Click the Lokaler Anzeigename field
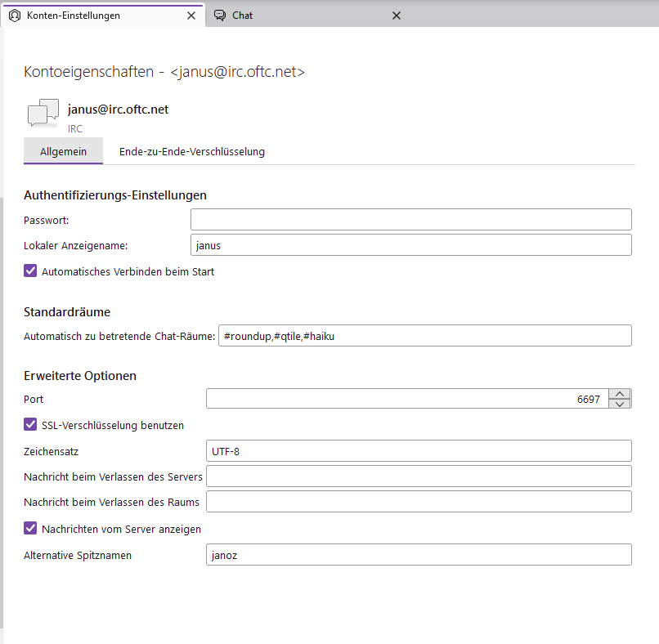This screenshot has width=659, height=644. point(410,245)
